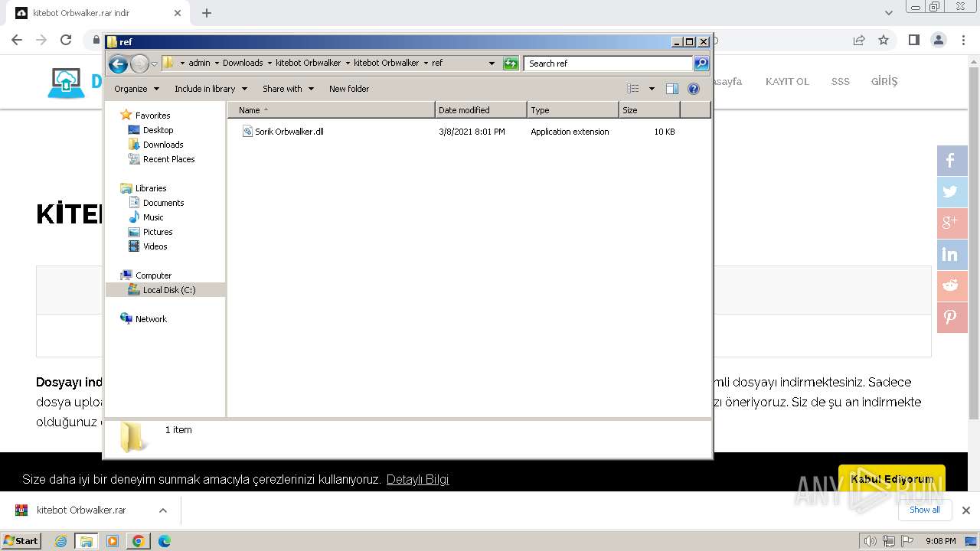Click New folder button
Viewport: 980px width, 551px height.
tap(349, 89)
